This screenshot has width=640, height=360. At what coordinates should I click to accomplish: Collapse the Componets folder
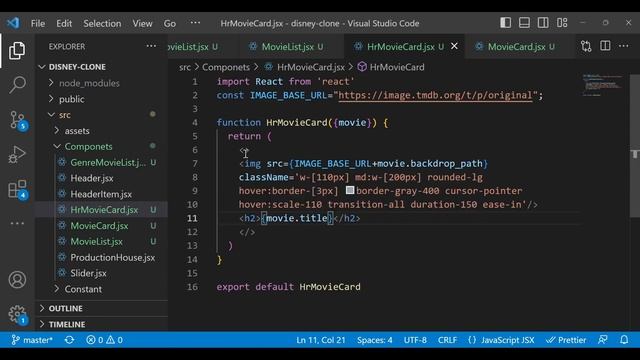101,147
